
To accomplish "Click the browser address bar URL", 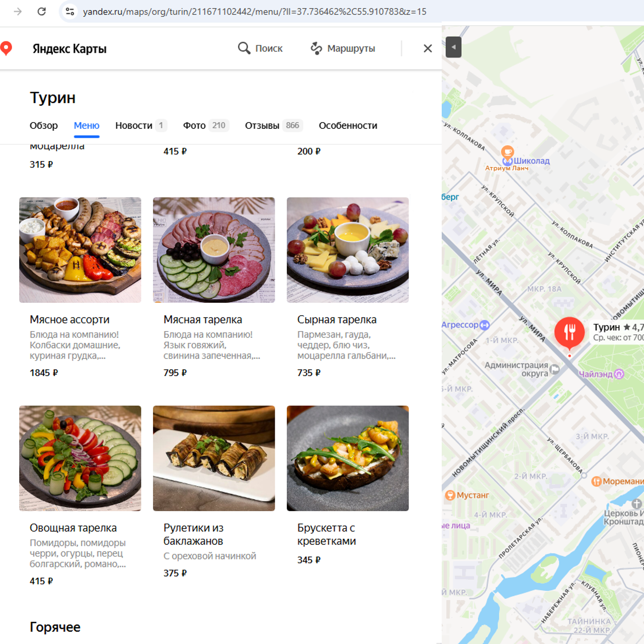I will [x=255, y=12].
